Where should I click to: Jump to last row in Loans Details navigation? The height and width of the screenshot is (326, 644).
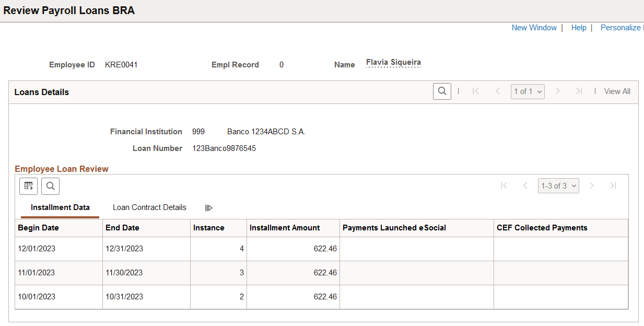(579, 91)
